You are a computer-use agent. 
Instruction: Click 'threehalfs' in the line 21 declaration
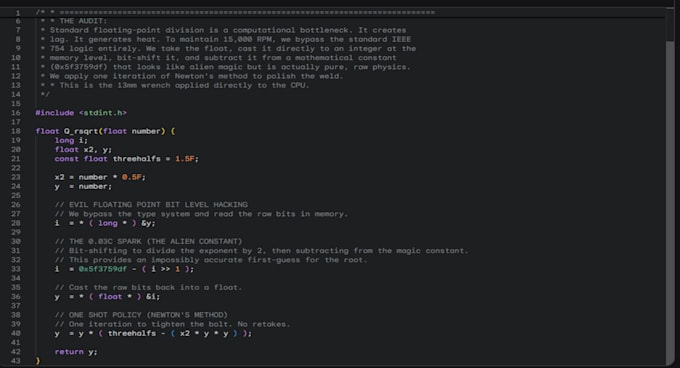tap(137, 159)
